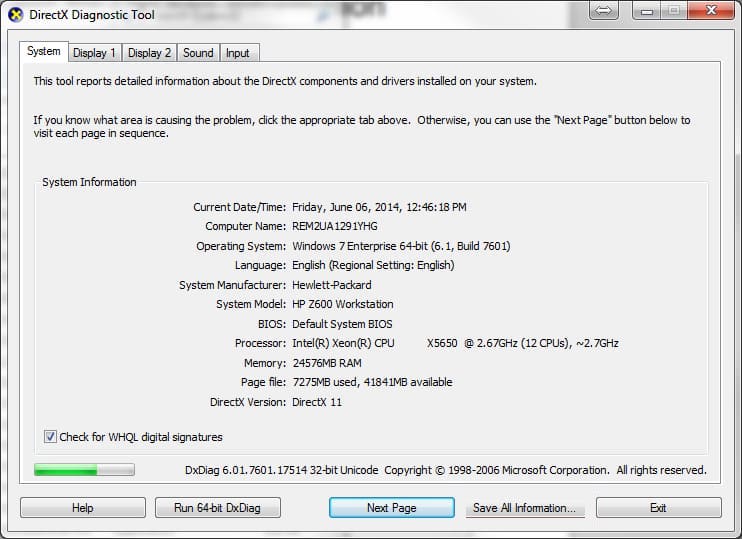Image resolution: width=742 pixels, height=539 pixels.
Task: Click Windows 7 Enterprise 64-bit value
Action: pyautogui.click(x=401, y=246)
